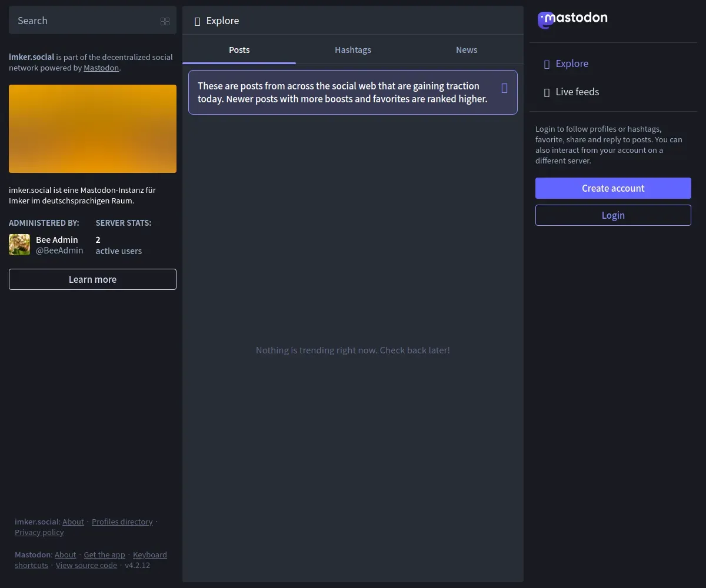Click the Login button
Viewport: 706px width, 588px height.
(613, 215)
